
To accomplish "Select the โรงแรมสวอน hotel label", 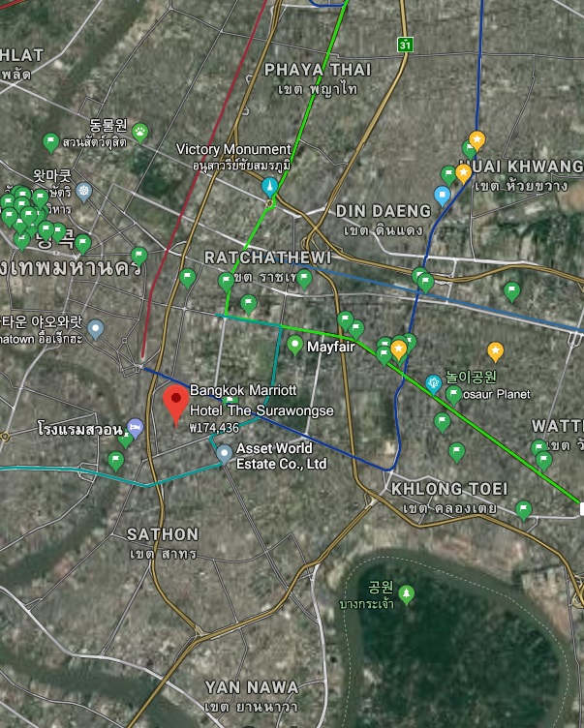I will [x=80, y=429].
